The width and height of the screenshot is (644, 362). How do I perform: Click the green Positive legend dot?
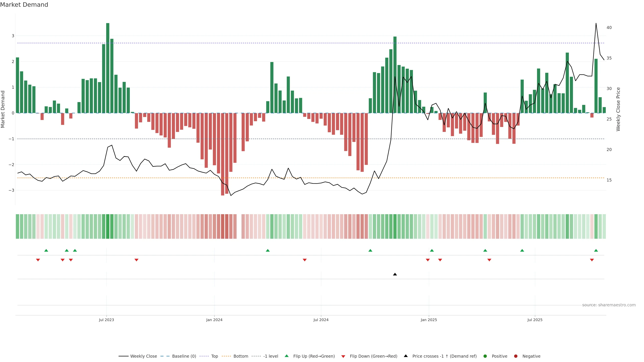pos(485,356)
